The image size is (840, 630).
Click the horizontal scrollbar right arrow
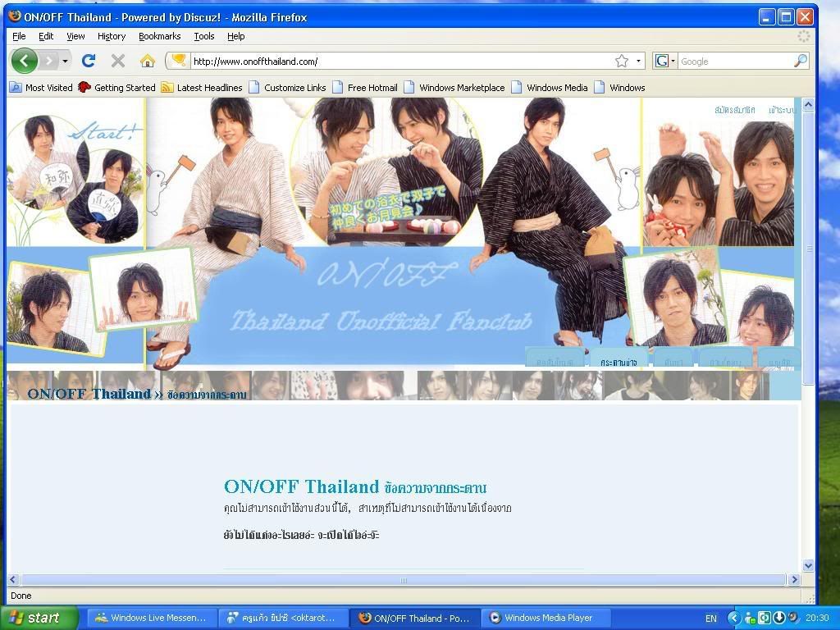tap(794, 580)
